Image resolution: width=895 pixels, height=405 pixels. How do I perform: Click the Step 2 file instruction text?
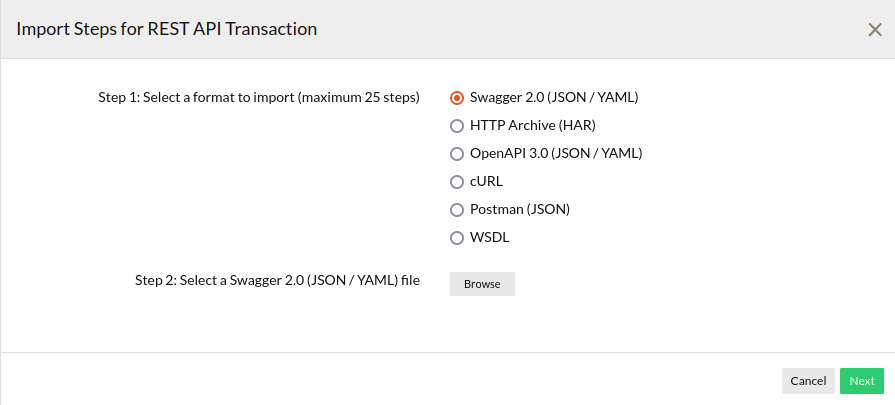pos(277,281)
